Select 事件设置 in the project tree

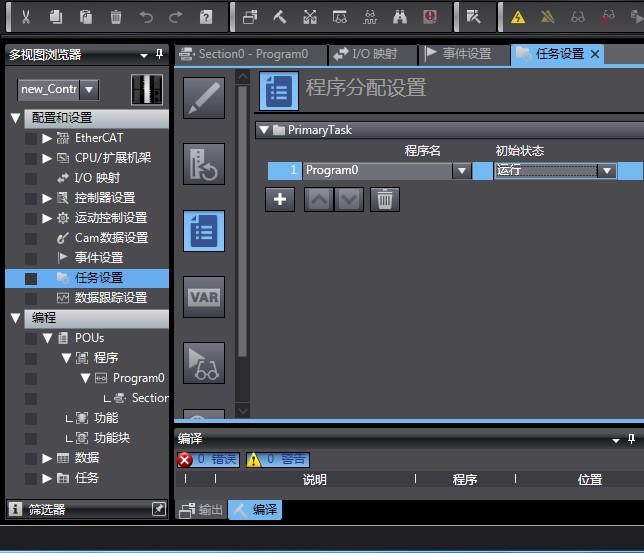coord(98,258)
